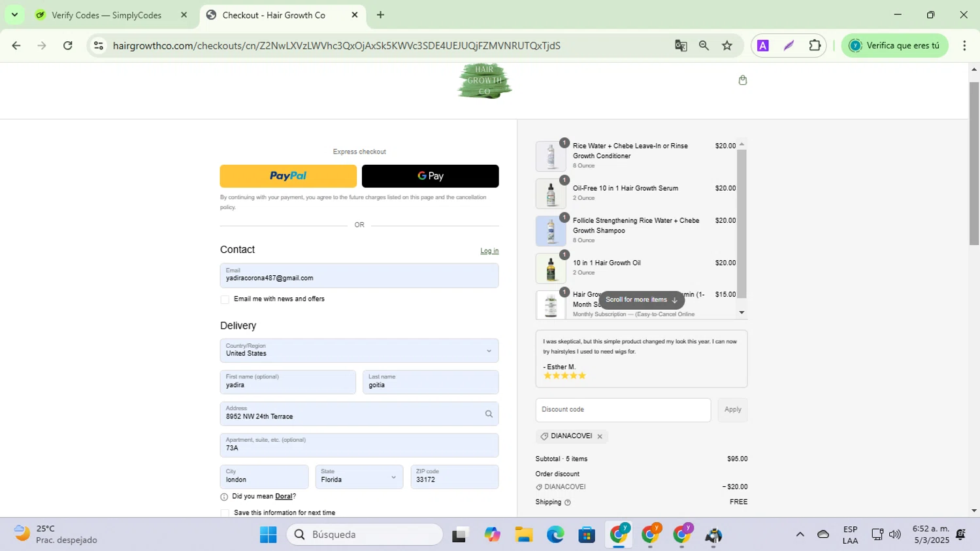Click the taskbar Búsqueda search box

tap(365, 535)
